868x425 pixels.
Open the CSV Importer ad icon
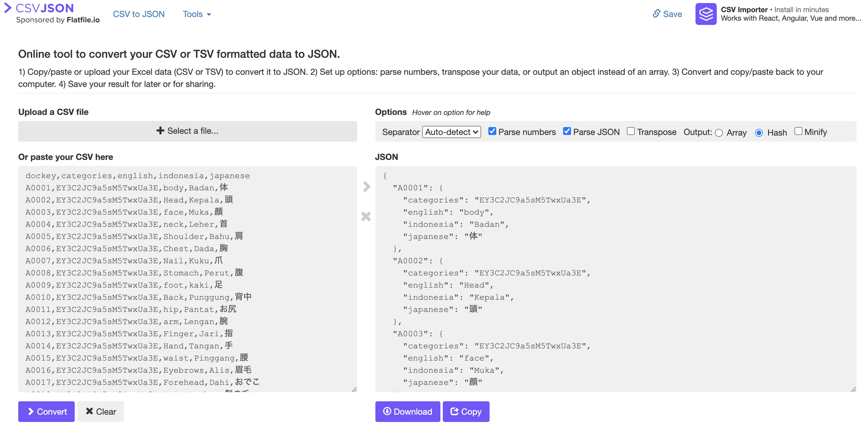pos(706,14)
